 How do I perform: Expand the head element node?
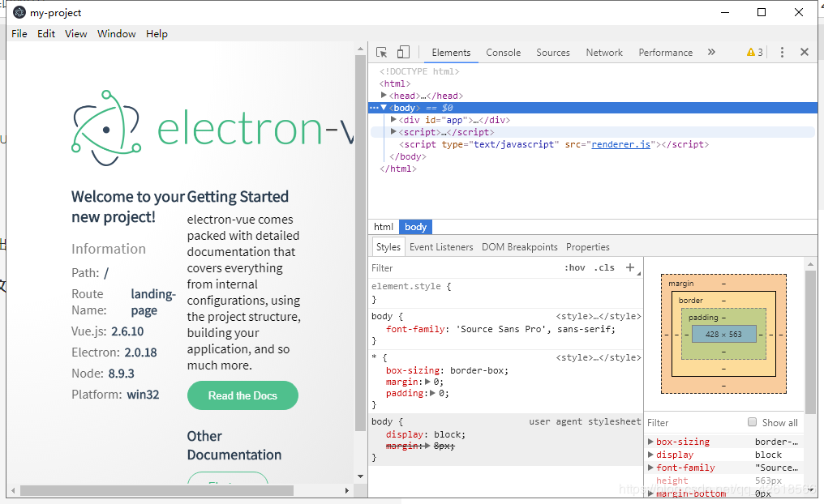(384, 95)
